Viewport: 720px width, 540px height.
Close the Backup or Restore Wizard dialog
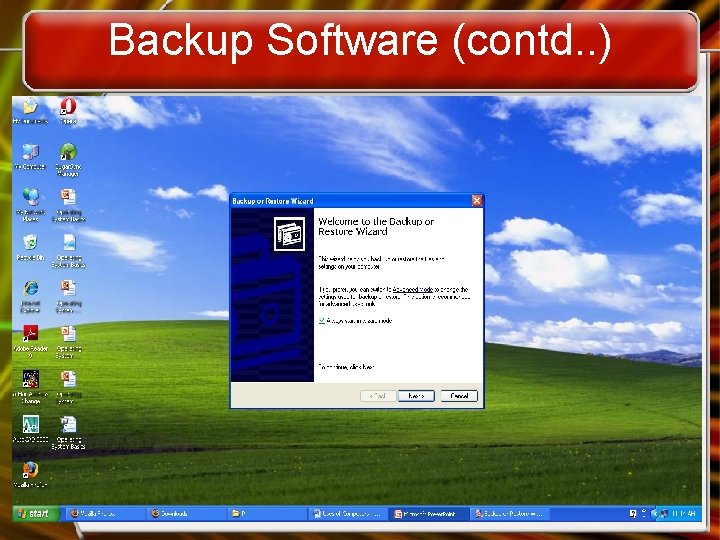coord(477,201)
